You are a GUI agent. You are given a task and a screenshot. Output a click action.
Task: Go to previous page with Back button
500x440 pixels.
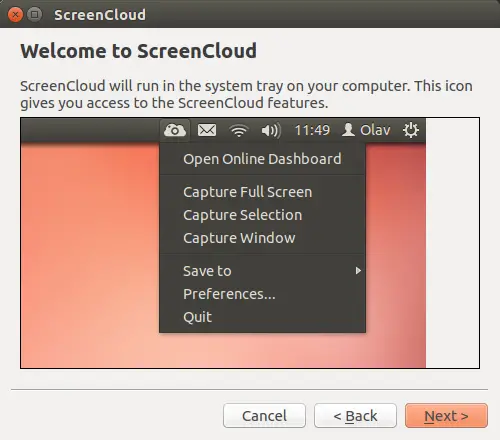point(355,416)
